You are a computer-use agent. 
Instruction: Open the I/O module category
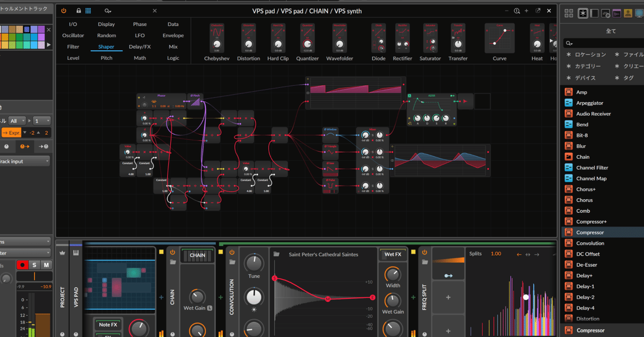point(73,24)
